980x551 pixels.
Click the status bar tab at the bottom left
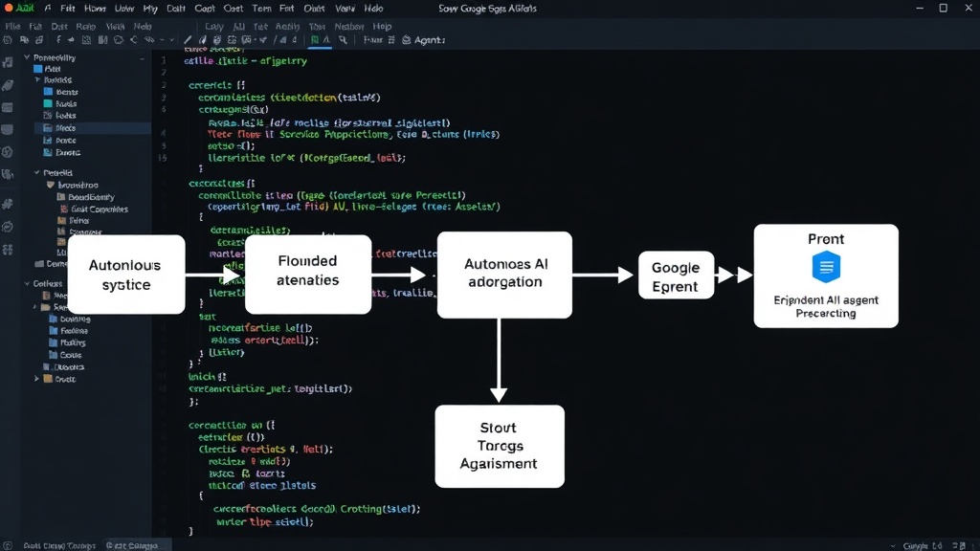pos(59,545)
